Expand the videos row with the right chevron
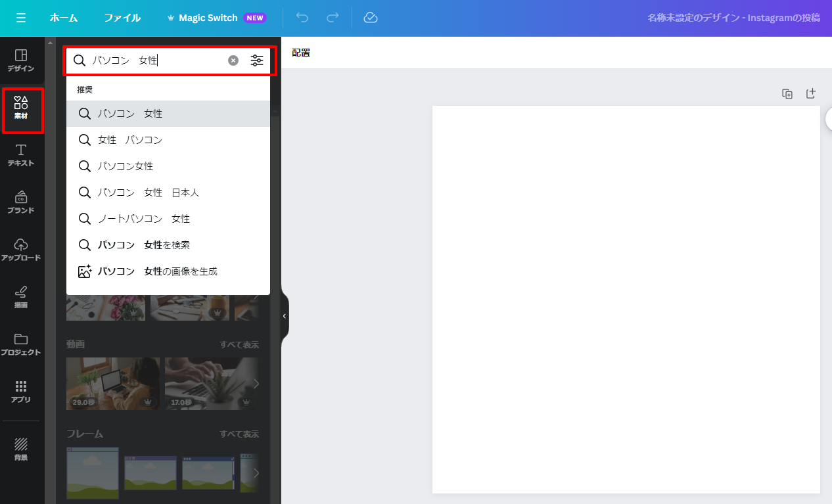 point(256,384)
